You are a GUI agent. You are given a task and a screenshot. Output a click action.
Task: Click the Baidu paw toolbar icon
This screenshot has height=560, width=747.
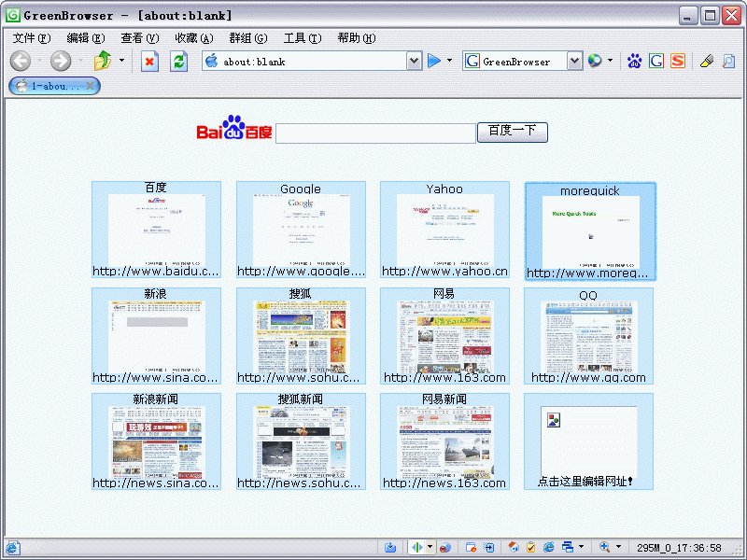click(x=634, y=61)
